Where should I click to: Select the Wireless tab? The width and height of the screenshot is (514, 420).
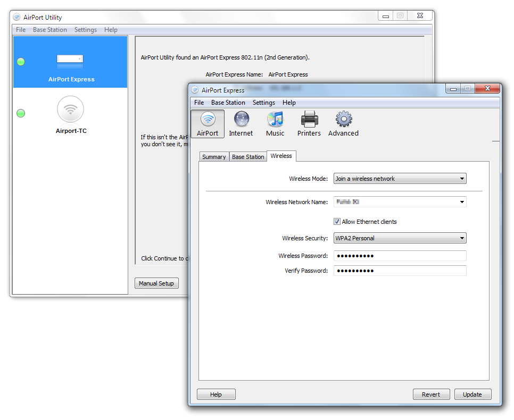pos(281,156)
